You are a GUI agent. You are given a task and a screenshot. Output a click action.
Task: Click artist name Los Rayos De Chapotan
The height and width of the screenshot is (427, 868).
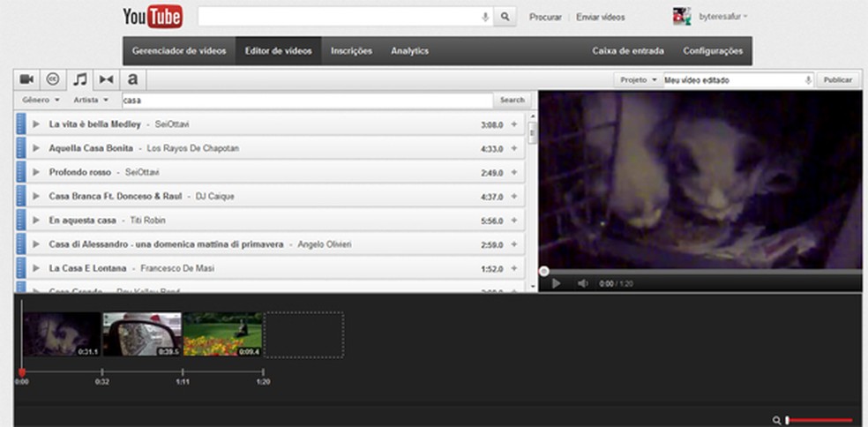click(x=193, y=148)
